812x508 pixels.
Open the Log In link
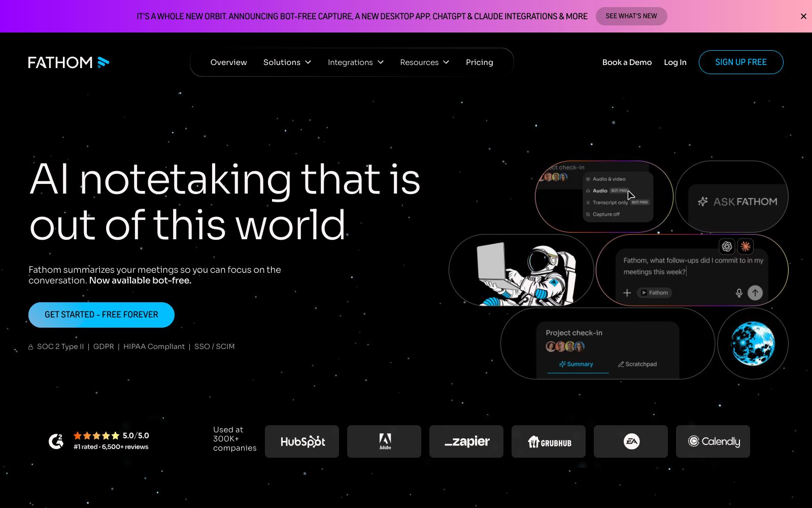pyautogui.click(x=675, y=62)
